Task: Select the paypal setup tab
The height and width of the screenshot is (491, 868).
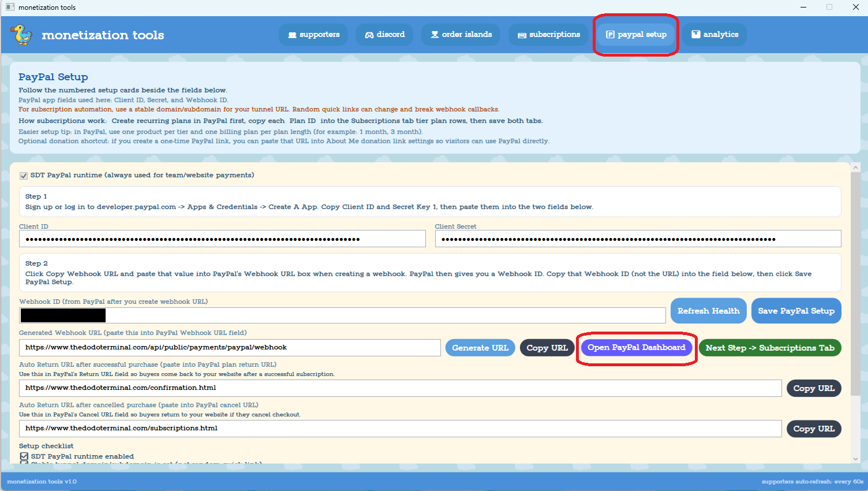Action: pos(636,35)
